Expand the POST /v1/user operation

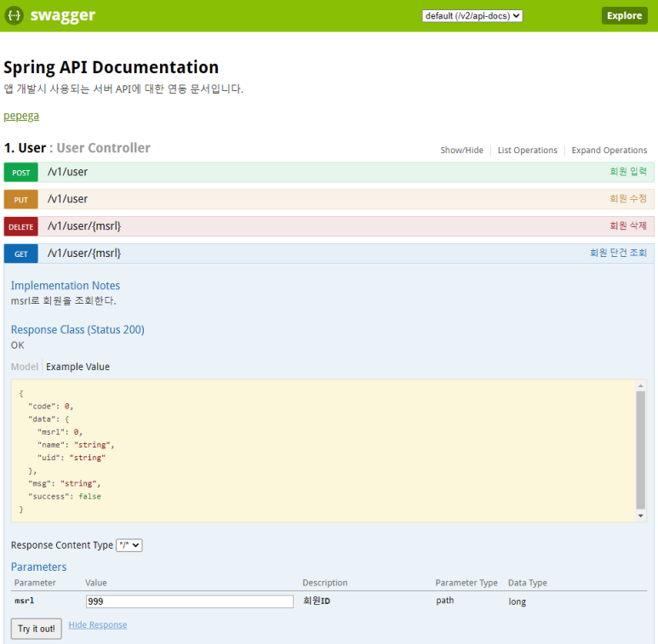click(x=68, y=172)
